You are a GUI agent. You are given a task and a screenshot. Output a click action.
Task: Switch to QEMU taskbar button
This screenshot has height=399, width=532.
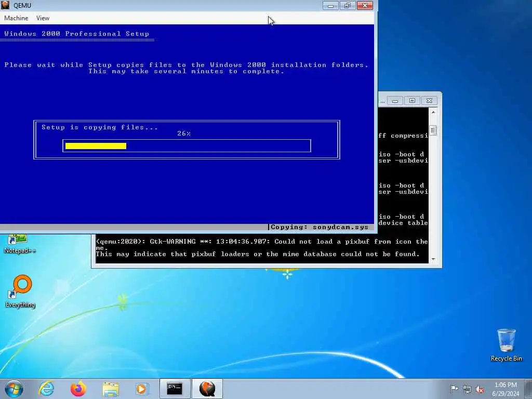(207, 389)
